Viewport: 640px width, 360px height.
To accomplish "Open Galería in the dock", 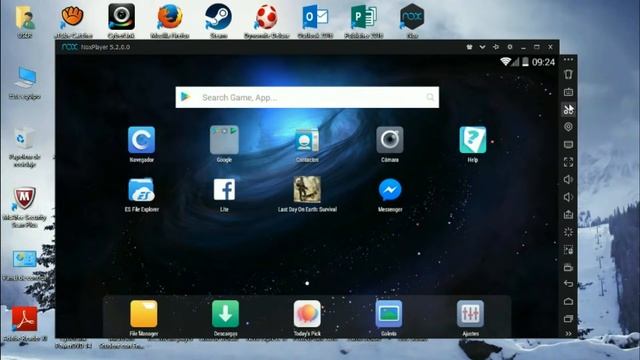I will [389, 314].
